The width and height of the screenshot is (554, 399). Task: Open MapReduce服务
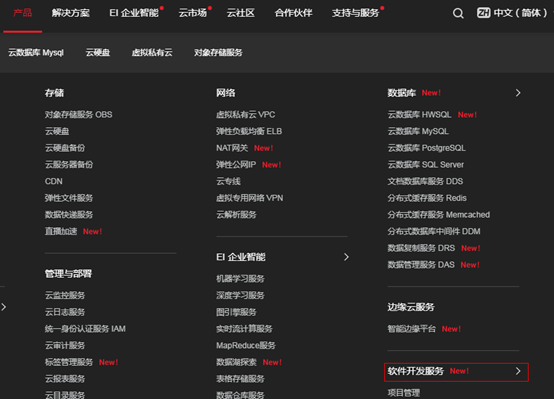246,345
